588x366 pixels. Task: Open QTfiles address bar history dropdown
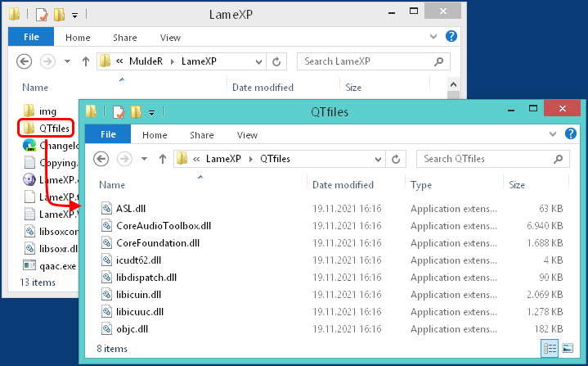[x=378, y=159]
